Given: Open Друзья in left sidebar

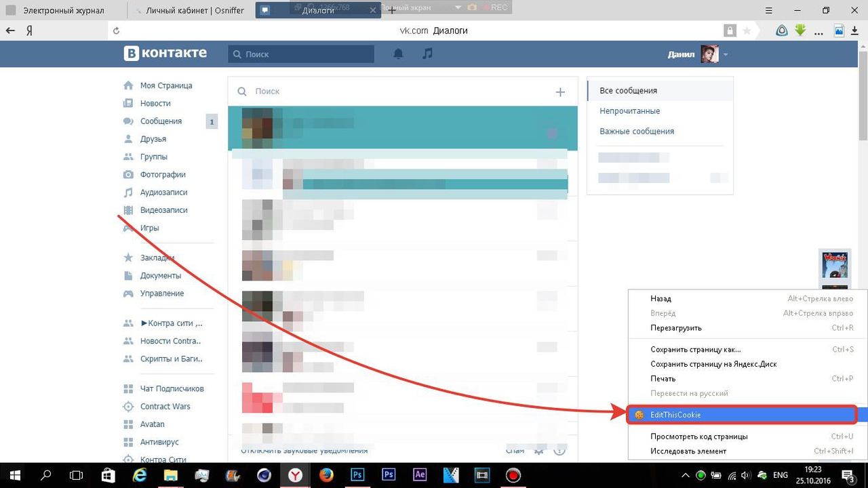Looking at the screenshot, I should (x=153, y=139).
